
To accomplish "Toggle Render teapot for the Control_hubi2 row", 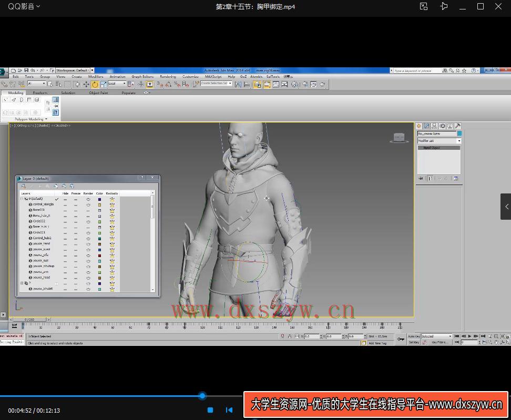I will point(88,239).
